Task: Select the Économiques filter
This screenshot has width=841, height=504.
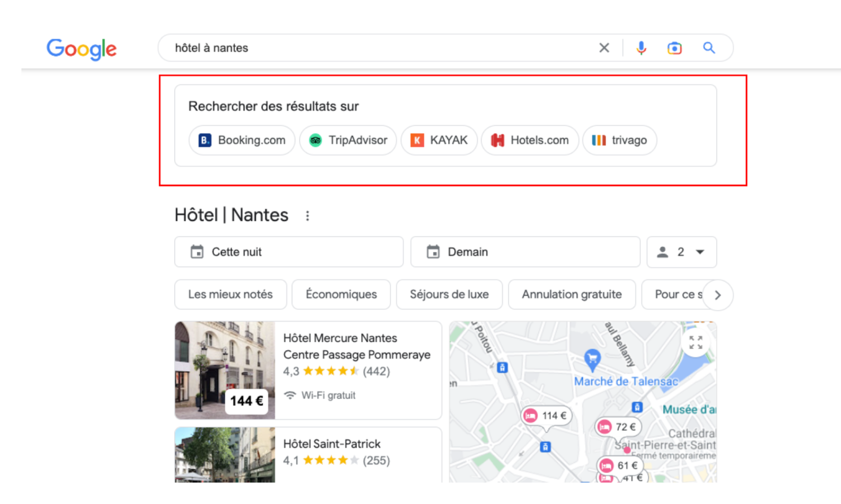Action: coord(341,294)
